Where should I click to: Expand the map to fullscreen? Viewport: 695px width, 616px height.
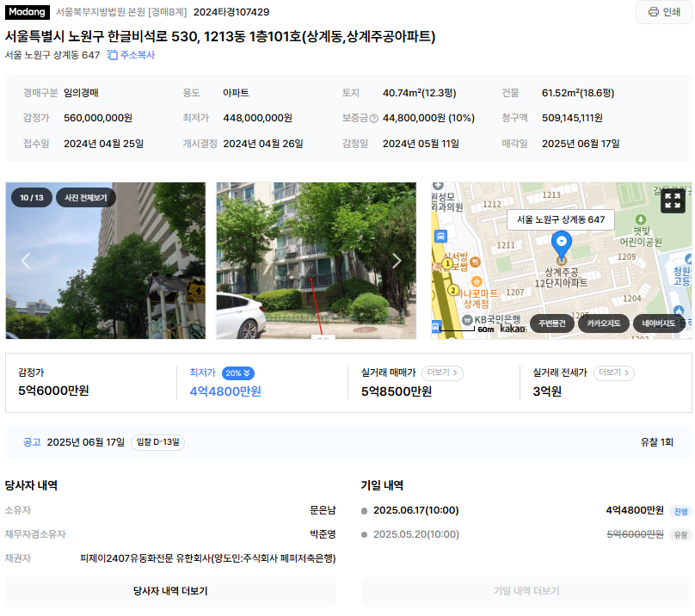(673, 201)
